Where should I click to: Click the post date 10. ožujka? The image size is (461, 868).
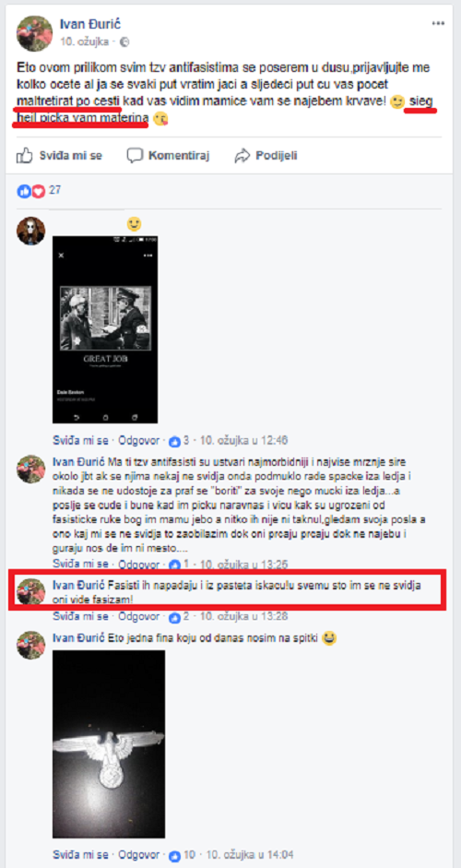86,42
